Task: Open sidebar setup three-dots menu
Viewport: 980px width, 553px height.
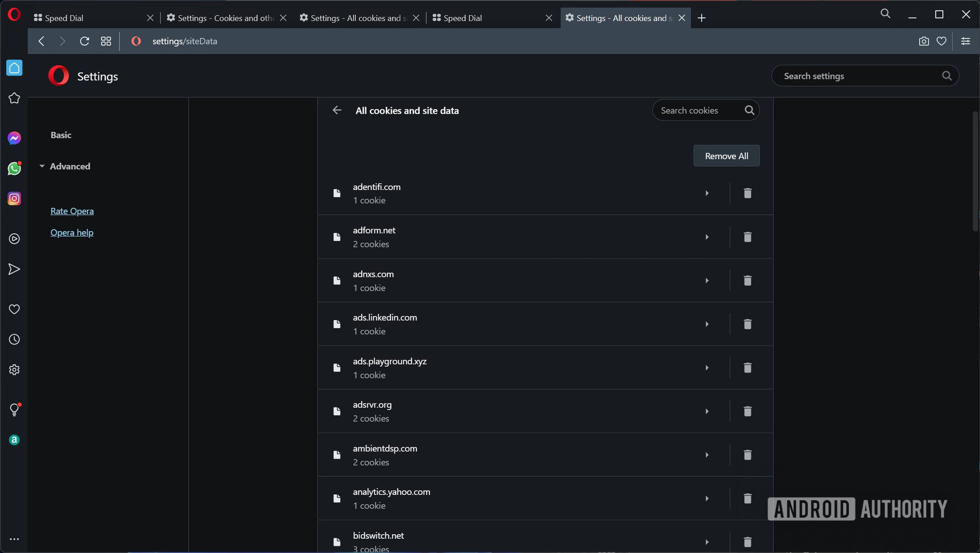Action: click(x=14, y=539)
